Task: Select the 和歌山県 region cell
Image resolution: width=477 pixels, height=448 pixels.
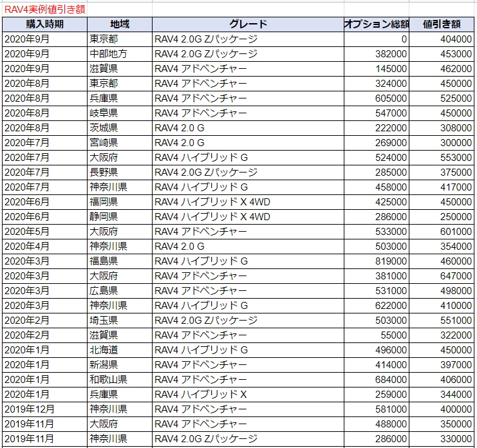Action: point(120,380)
